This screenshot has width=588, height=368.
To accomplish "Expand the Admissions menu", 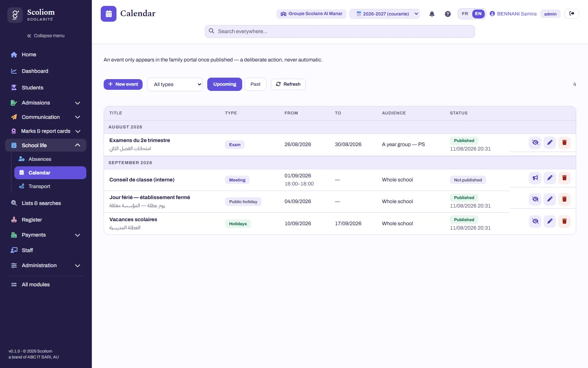I will (46, 103).
